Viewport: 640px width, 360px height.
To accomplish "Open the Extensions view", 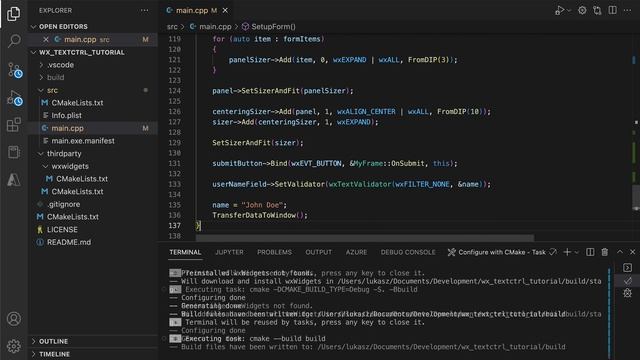I will (13, 125).
